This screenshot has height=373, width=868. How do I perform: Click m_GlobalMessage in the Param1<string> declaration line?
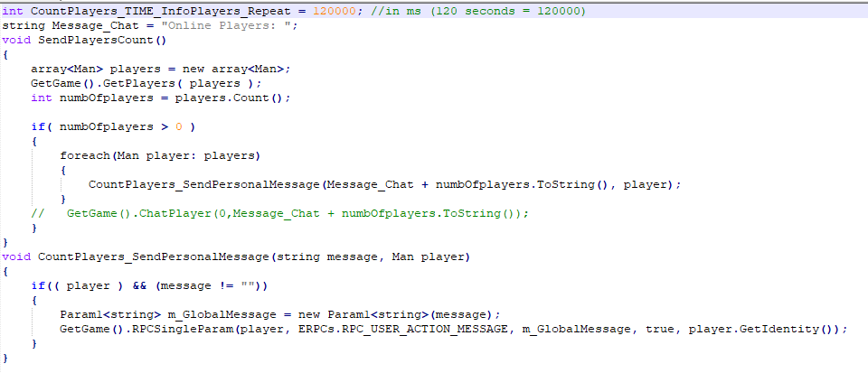coord(222,314)
